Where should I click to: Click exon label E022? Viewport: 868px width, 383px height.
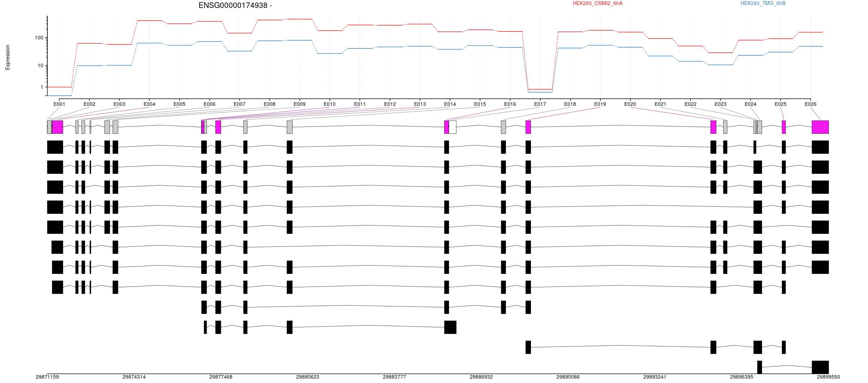690,104
